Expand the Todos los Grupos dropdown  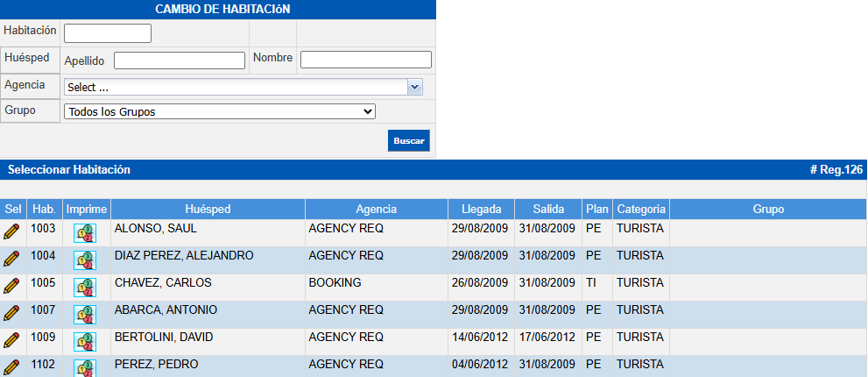click(x=219, y=111)
